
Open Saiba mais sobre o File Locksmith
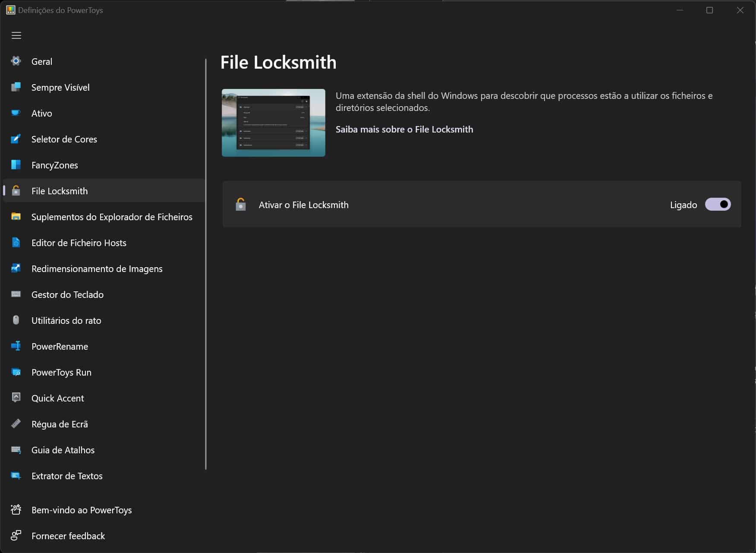click(x=404, y=130)
